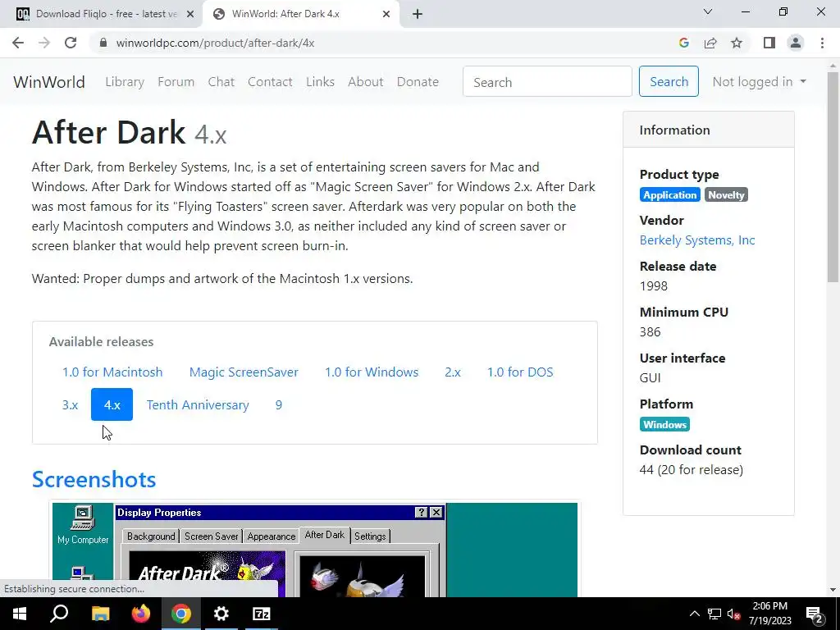Open the Google icon in address bar
The image size is (840, 630).
pos(683,43)
